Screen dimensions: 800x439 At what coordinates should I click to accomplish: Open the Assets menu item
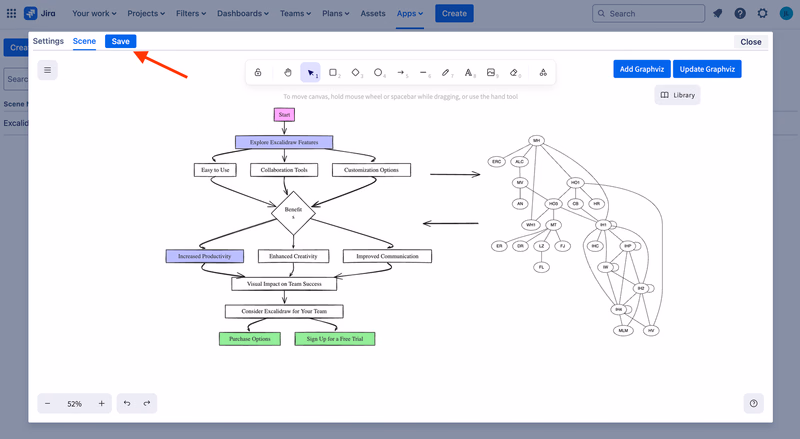(x=373, y=13)
